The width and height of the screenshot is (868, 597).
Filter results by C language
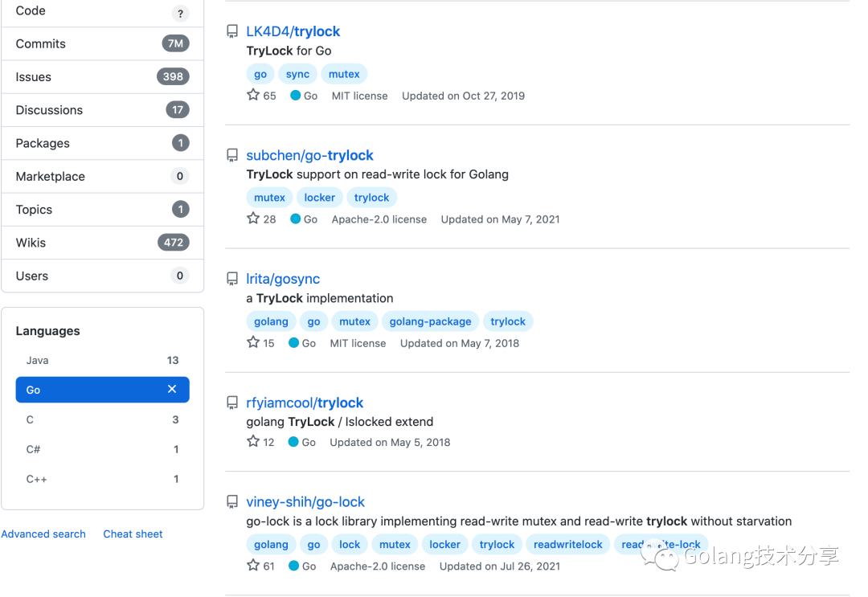coord(102,419)
